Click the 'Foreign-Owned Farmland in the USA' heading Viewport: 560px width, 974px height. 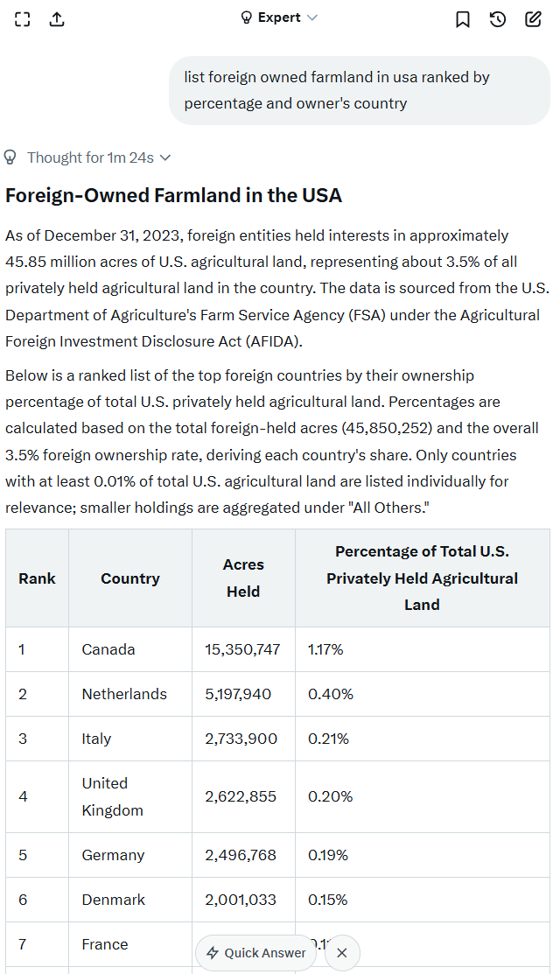pyautogui.click(x=173, y=195)
